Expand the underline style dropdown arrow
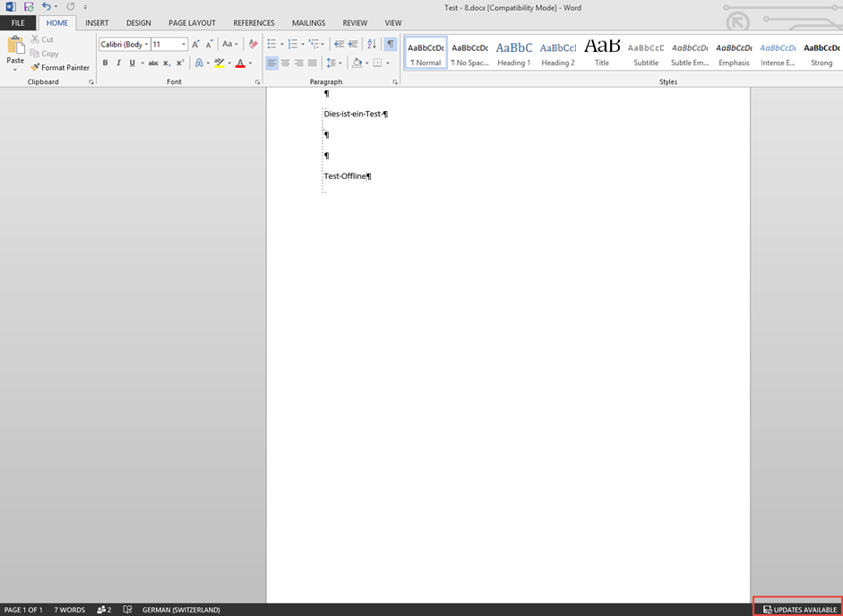The height and width of the screenshot is (616, 843). 142,63
